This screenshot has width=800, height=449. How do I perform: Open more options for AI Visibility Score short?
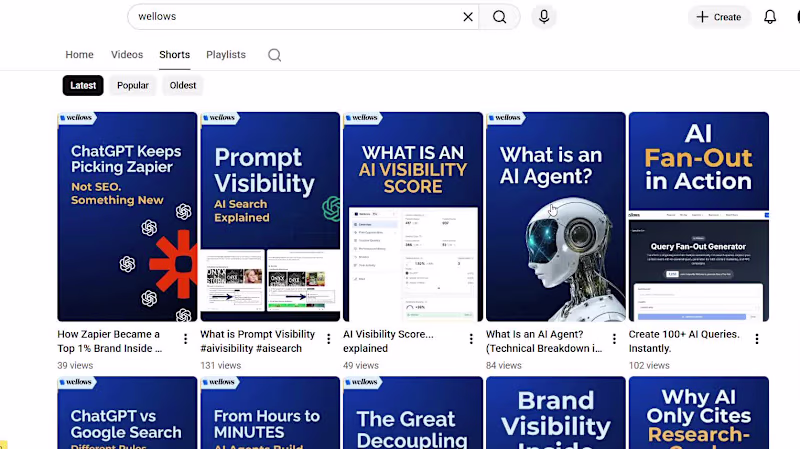pyautogui.click(x=471, y=339)
